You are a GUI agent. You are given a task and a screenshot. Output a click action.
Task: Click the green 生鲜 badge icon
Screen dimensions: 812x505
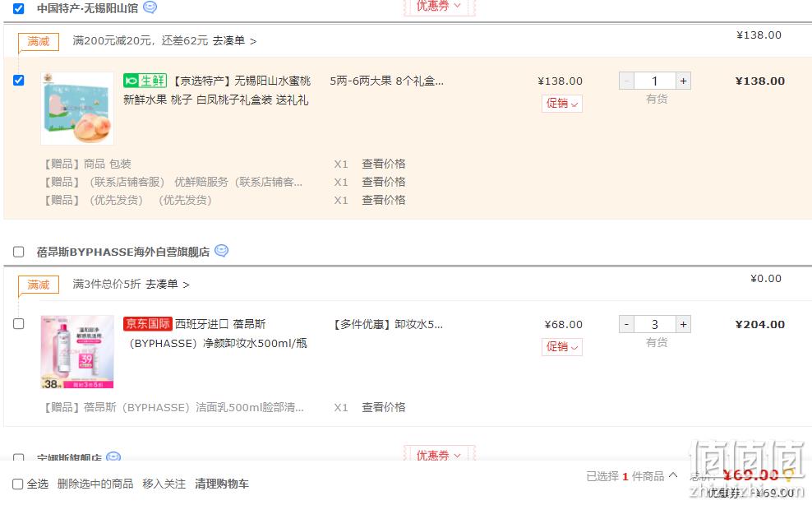(x=145, y=81)
